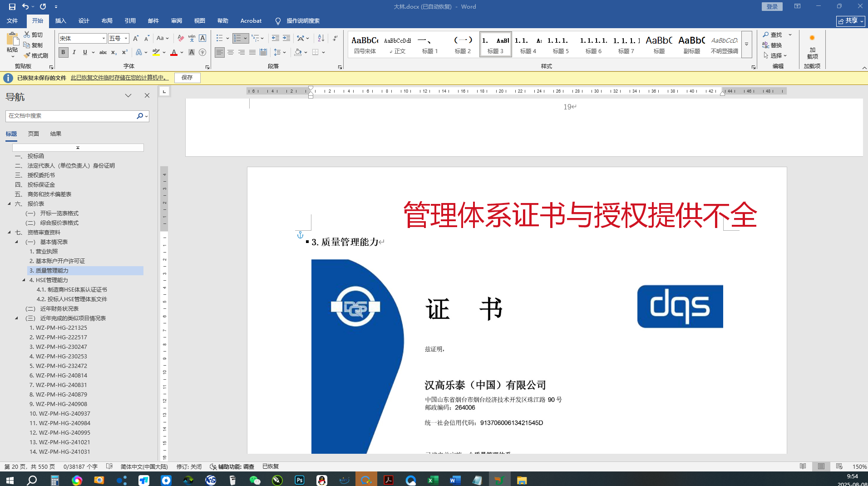Image resolution: width=868 pixels, height=486 pixels.
Task: Switch to the 审阅 ribbon tab
Action: point(177,21)
